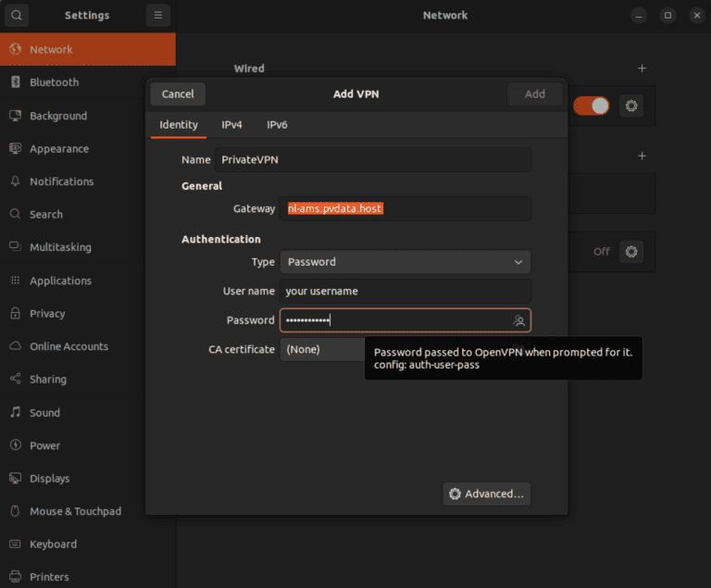Open the gear settings beside Off label
The width and height of the screenshot is (711, 588).
(631, 251)
